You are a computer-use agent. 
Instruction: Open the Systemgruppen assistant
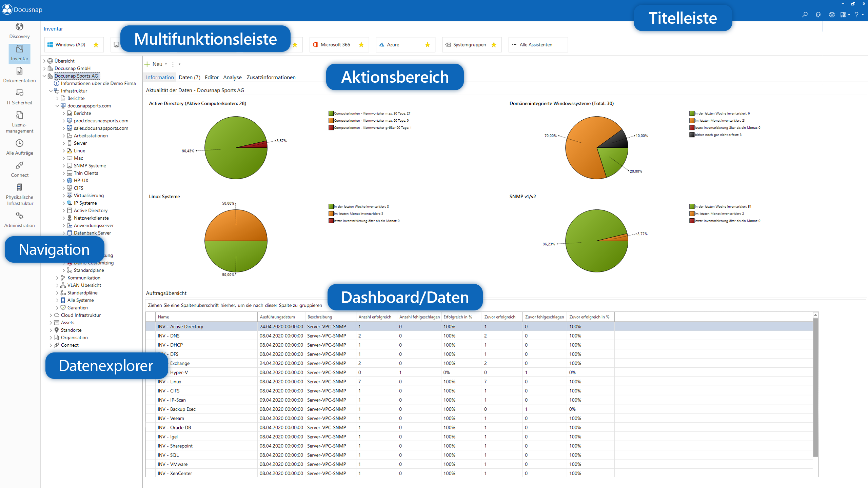(x=472, y=45)
